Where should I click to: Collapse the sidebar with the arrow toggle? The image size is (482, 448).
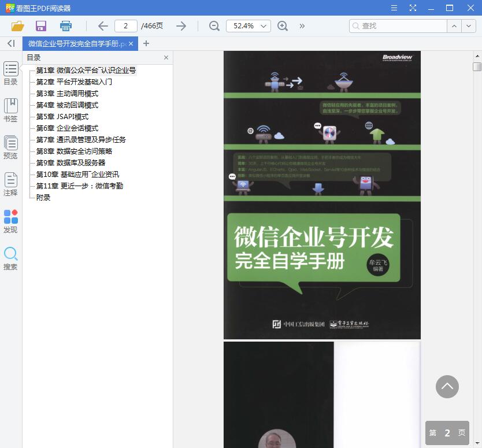click(11, 43)
